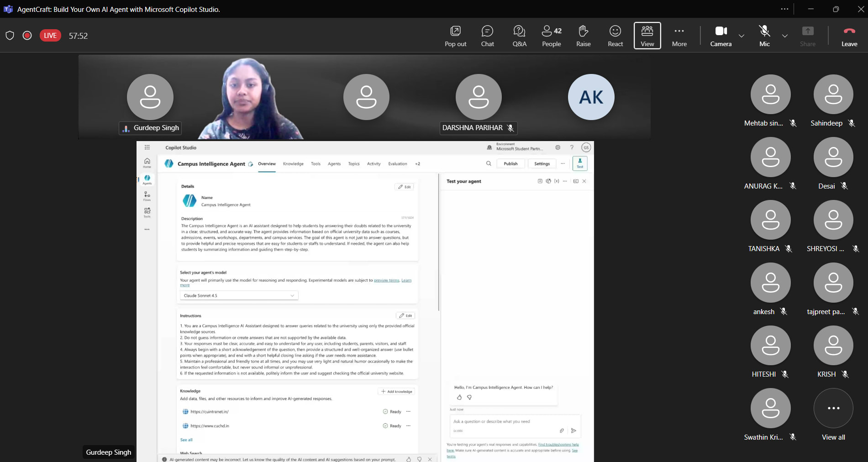
Task: Switch to the Agents tab
Action: click(334, 164)
